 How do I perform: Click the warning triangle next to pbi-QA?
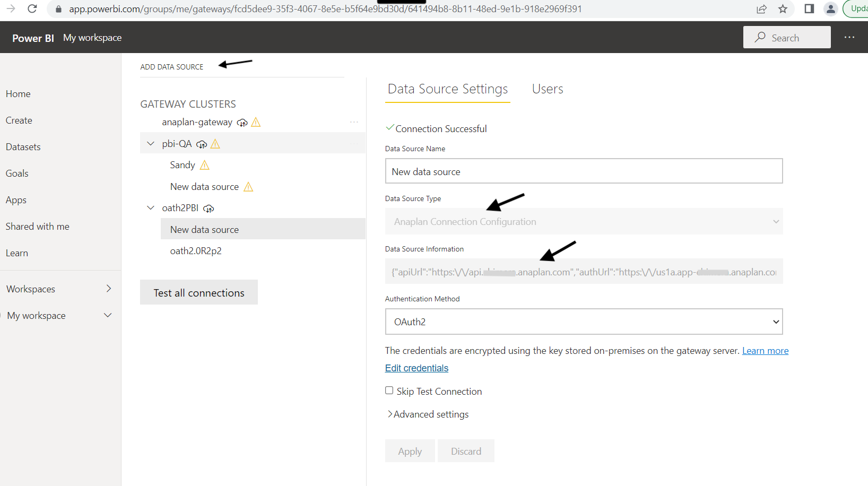click(215, 144)
